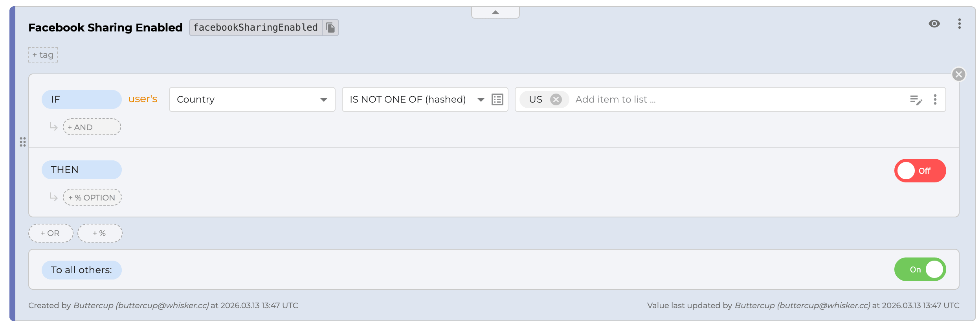This screenshot has width=980, height=331.
Task: Add a tag to the flag
Action: 43,55
